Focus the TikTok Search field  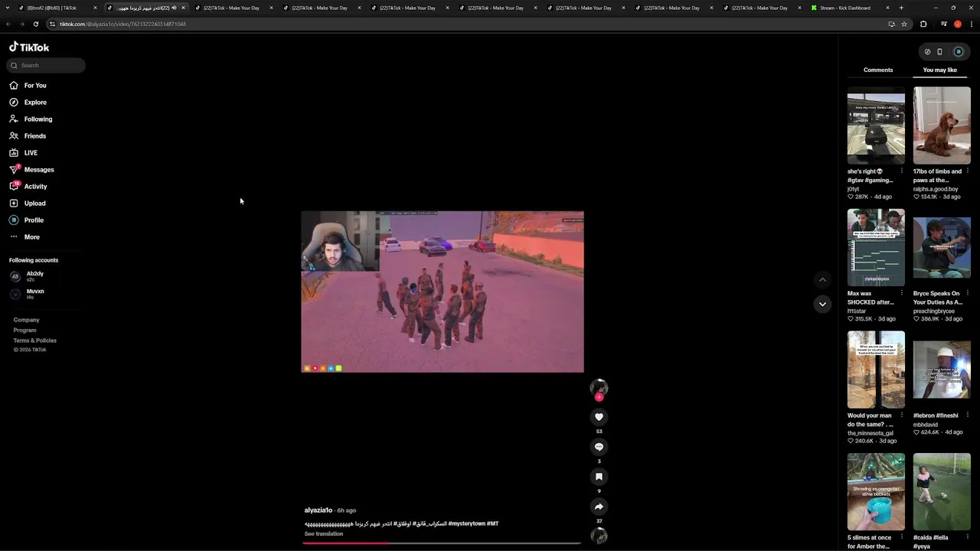point(46,65)
